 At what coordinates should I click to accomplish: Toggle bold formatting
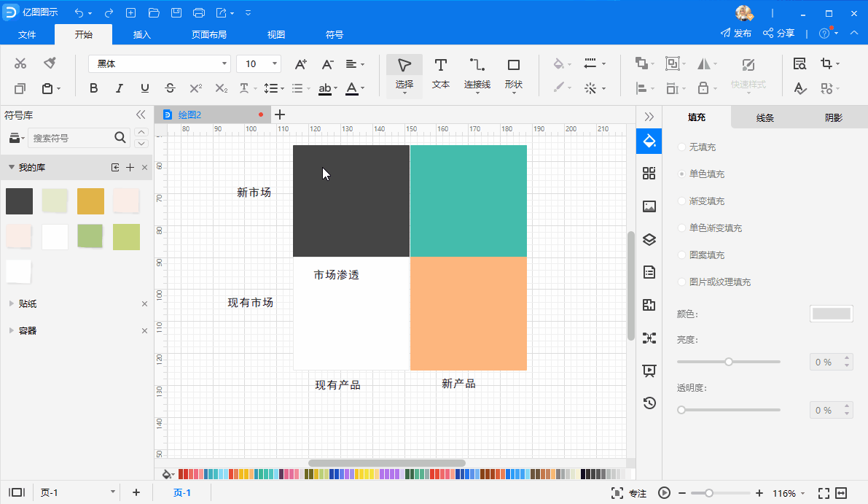pyautogui.click(x=93, y=88)
